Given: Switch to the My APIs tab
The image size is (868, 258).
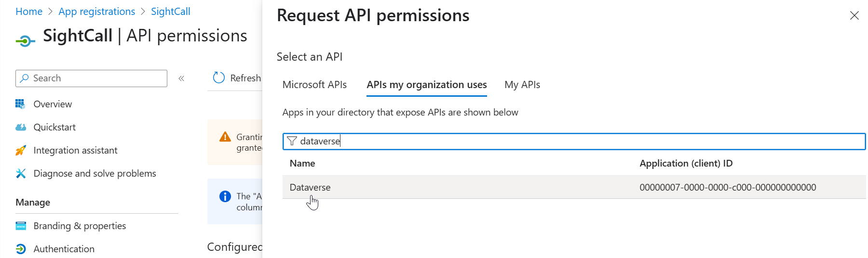Looking at the screenshot, I should [x=522, y=85].
